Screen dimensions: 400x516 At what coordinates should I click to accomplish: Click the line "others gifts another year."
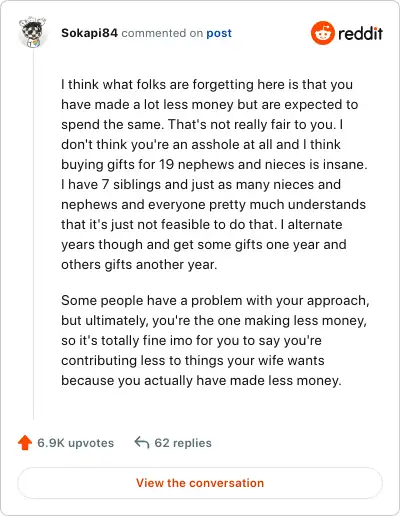click(139, 265)
